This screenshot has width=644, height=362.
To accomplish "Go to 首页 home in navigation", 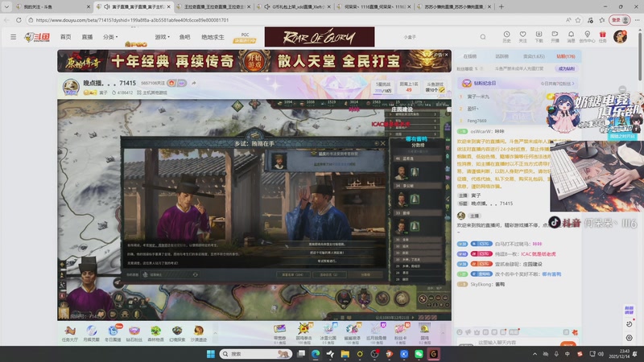I will [x=66, y=37].
